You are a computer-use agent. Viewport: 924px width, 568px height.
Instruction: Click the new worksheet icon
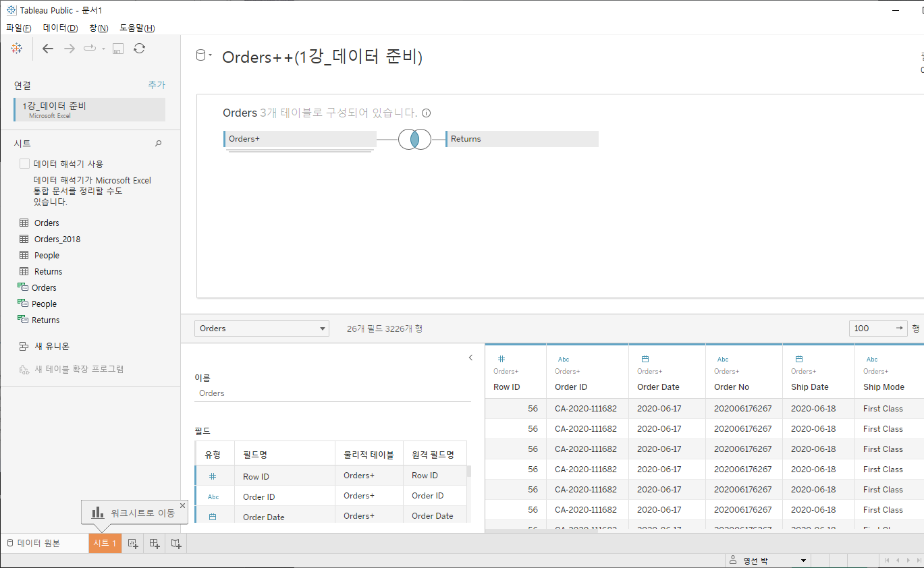point(133,543)
